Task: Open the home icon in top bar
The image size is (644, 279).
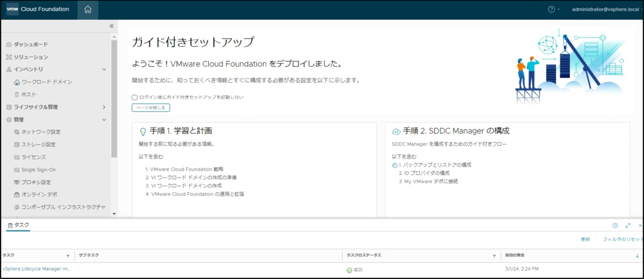Action: click(87, 10)
